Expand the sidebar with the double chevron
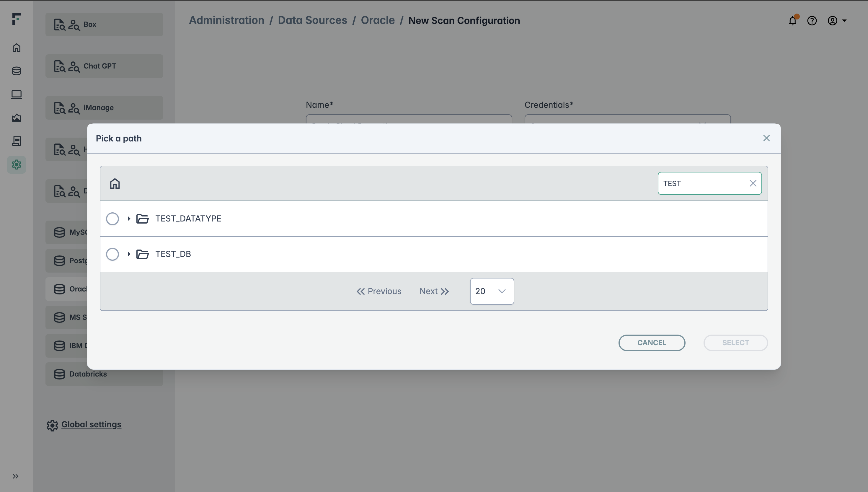The width and height of the screenshot is (868, 492). click(x=16, y=476)
